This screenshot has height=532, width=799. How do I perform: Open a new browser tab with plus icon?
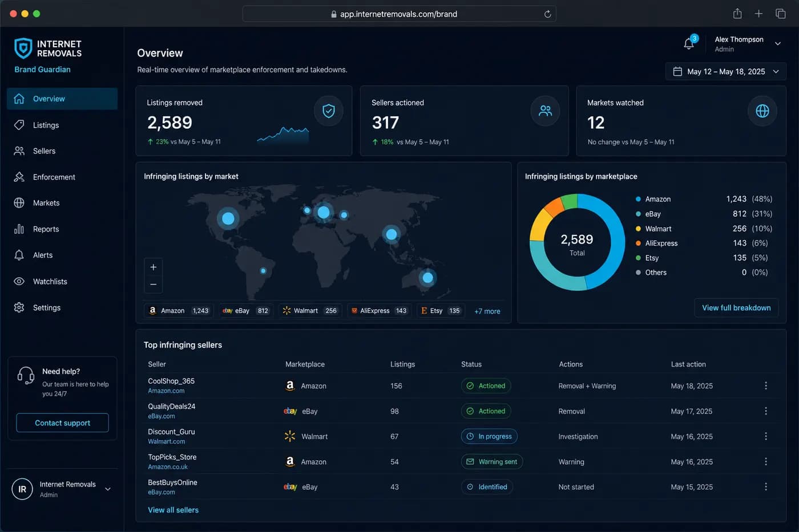tap(758, 14)
